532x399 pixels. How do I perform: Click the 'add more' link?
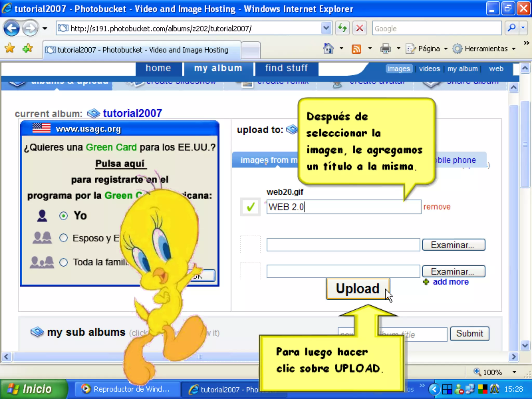[450, 282]
